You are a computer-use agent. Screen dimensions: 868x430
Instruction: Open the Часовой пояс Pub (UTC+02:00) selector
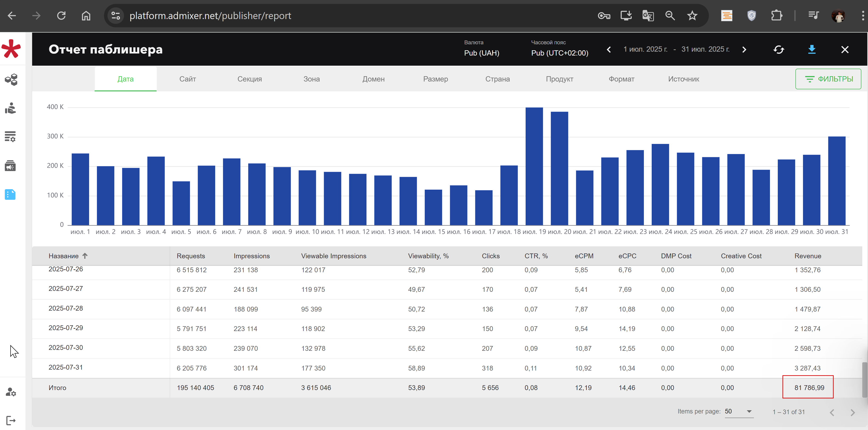[560, 49]
